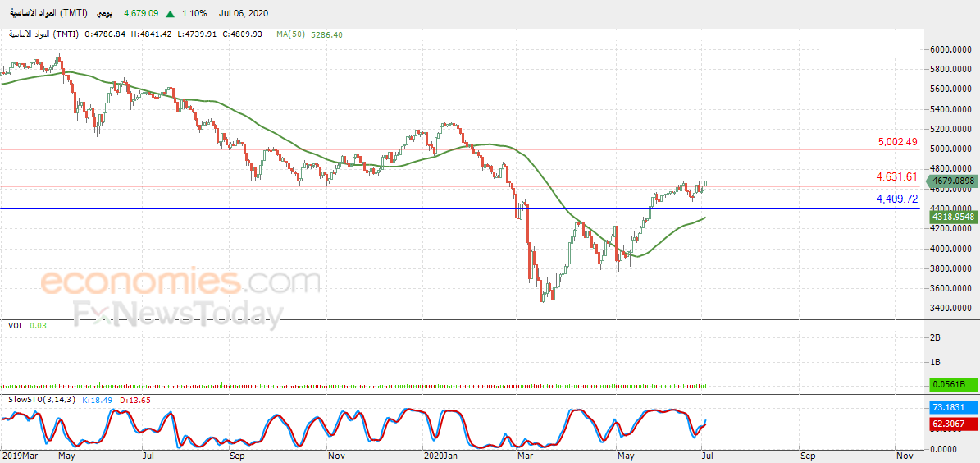Click the header price 4,679.09
Screen dimensions: 980x463
click(140, 12)
